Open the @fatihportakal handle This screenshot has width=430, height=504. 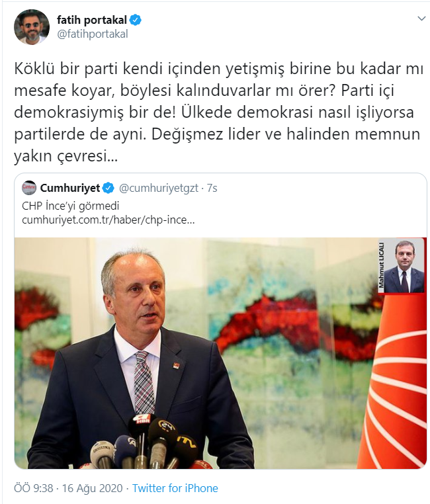93,34
